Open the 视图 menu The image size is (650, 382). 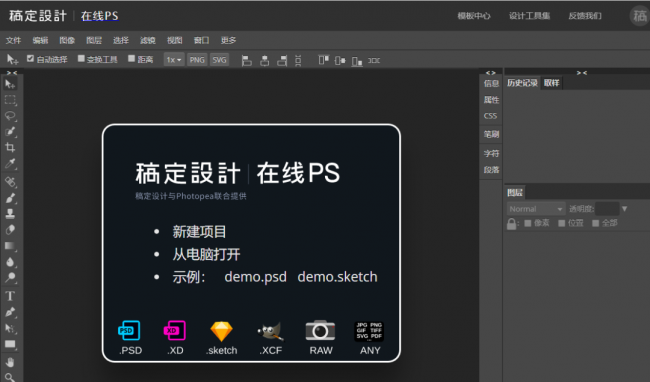click(175, 40)
